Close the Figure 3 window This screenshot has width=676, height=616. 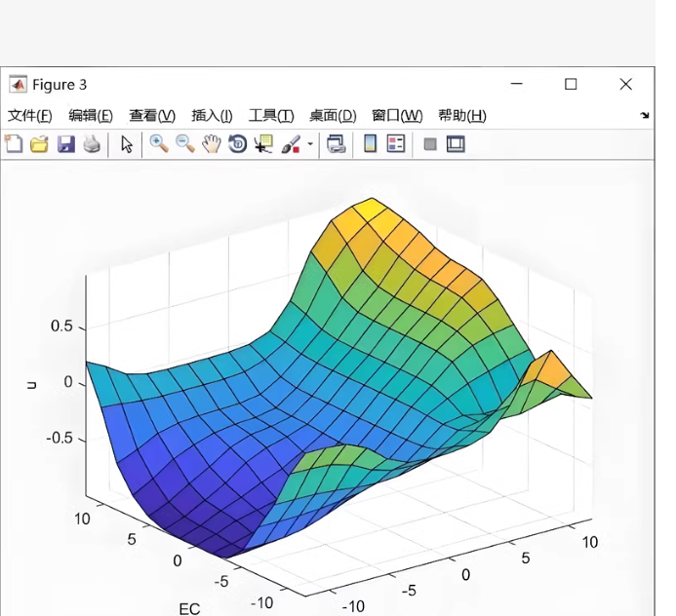point(625,84)
